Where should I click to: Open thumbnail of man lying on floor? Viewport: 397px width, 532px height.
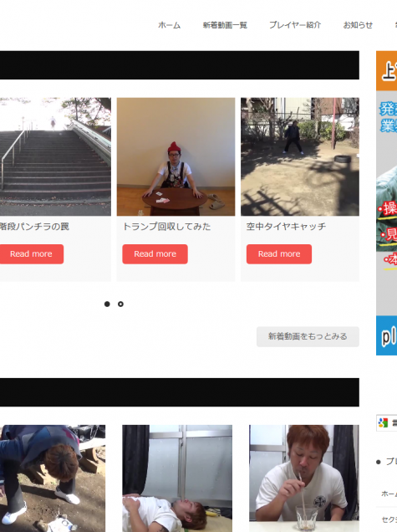[x=177, y=478]
